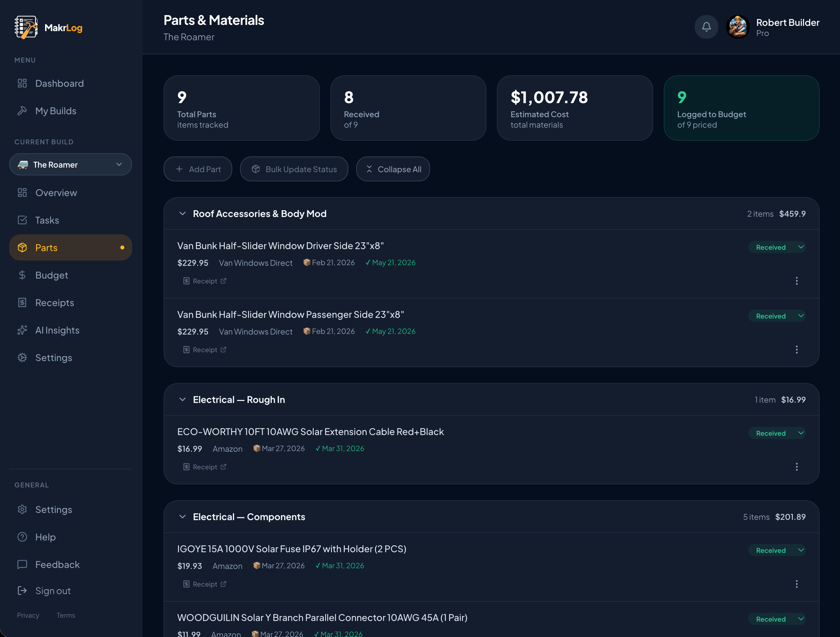The width and height of the screenshot is (840, 637).
Task: Click $459.9 total in Roof Accessories header
Action: (x=793, y=214)
